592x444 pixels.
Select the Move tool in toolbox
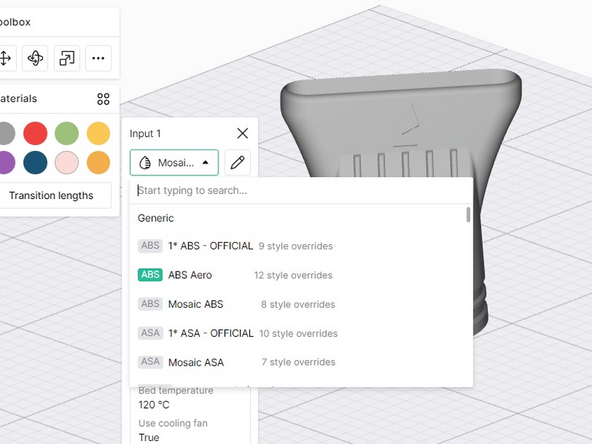tap(5, 58)
